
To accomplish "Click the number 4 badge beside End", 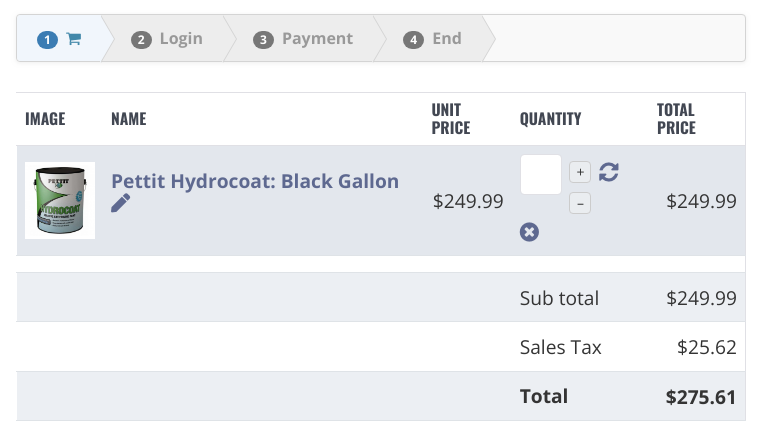I will pyautogui.click(x=414, y=40).
